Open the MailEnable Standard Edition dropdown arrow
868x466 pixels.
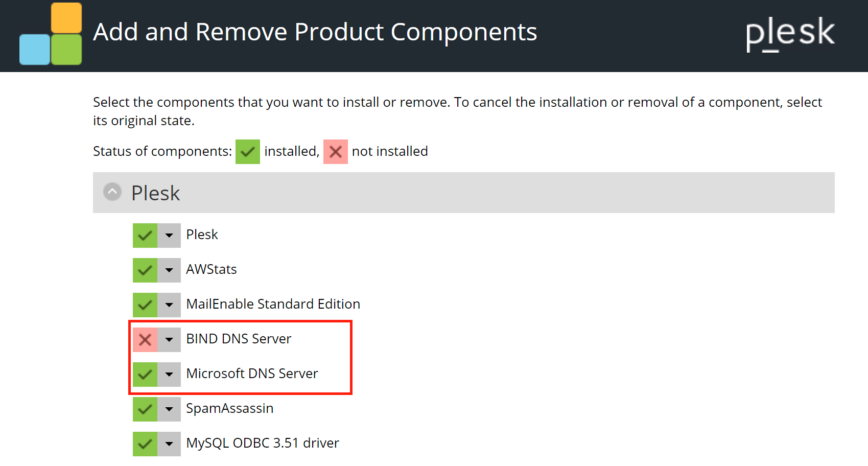pyautogui.click(x=169, y=305)
